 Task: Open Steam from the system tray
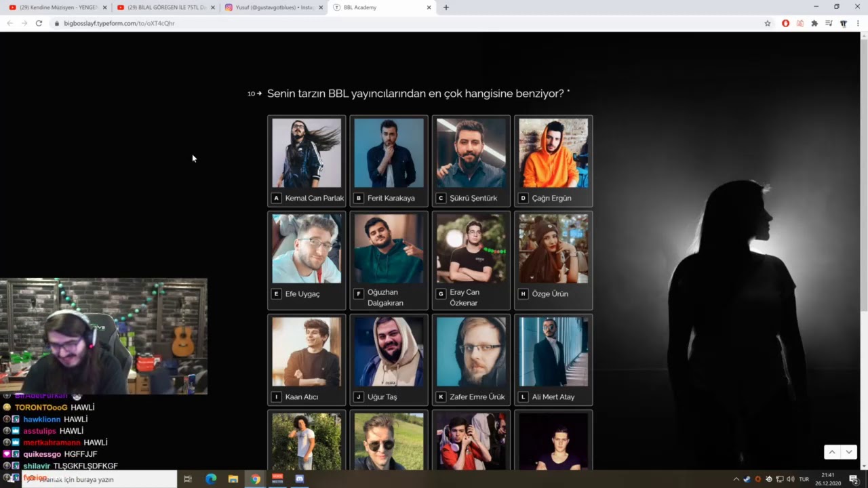click(747, 479)
